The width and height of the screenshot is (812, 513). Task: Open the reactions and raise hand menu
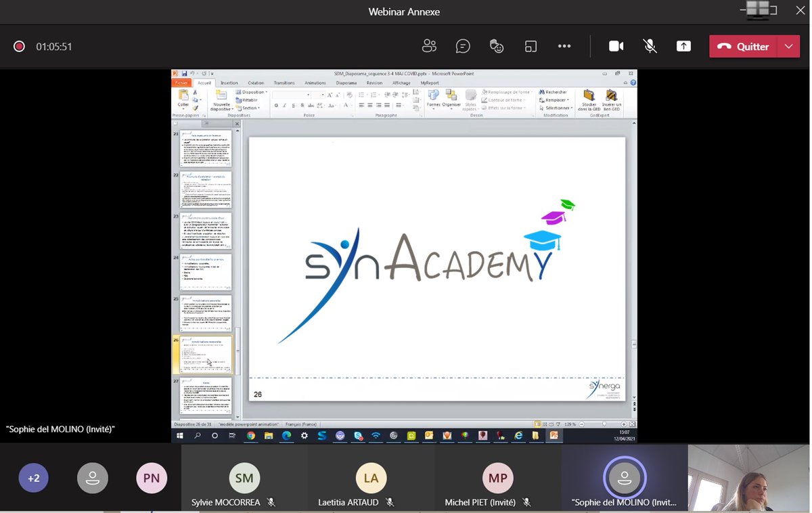point(497,46)
